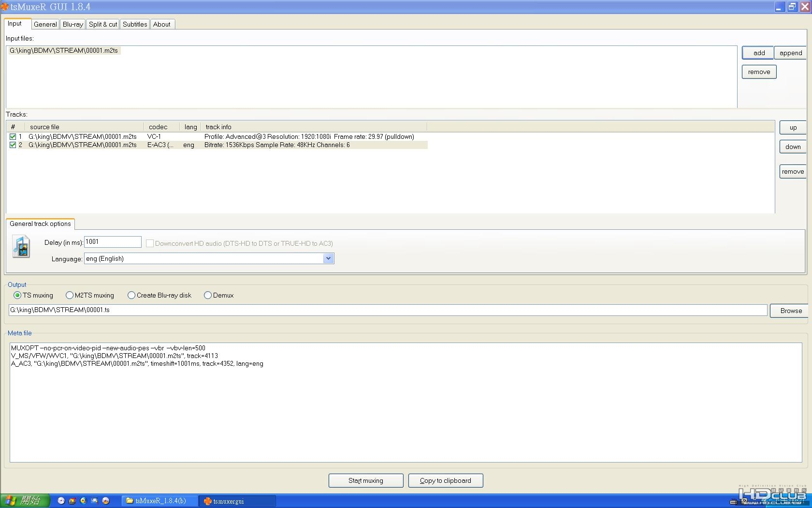Click the fifth quick launch icon in the taskbar
Image resolution: width=812 pixels, height=508 pixels.
tap(105, 501)
